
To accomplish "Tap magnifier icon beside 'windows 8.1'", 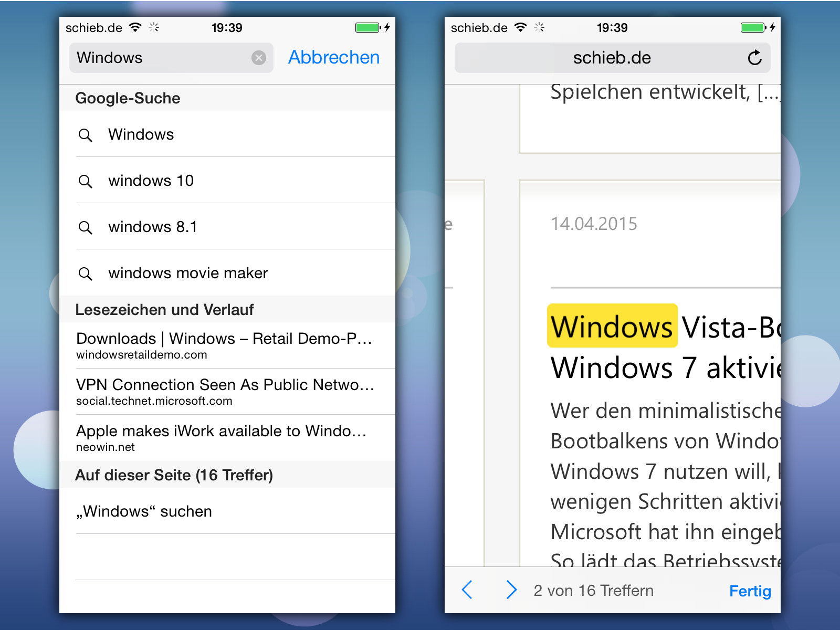I will click(86, 228).
